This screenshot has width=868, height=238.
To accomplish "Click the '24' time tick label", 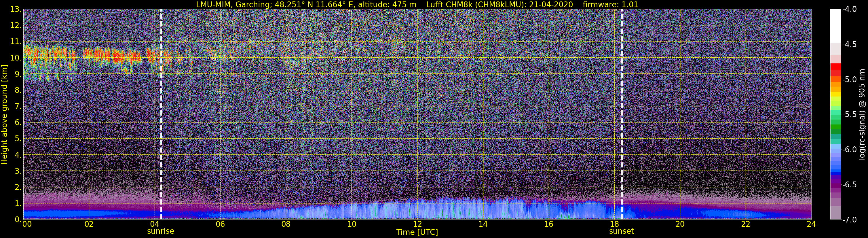I will pyautogui.click(x=811, y=224).
